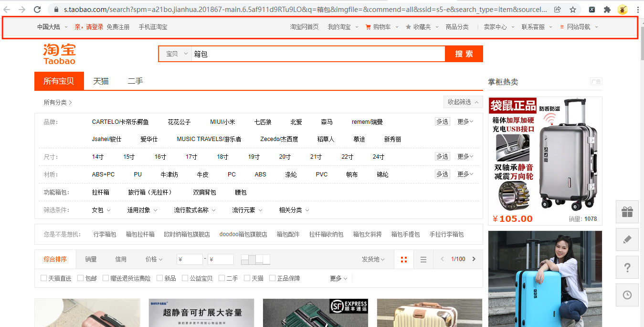
Task: Click the orange 搜索 search button
Action: pyautogui.click(x=464, y=54)
